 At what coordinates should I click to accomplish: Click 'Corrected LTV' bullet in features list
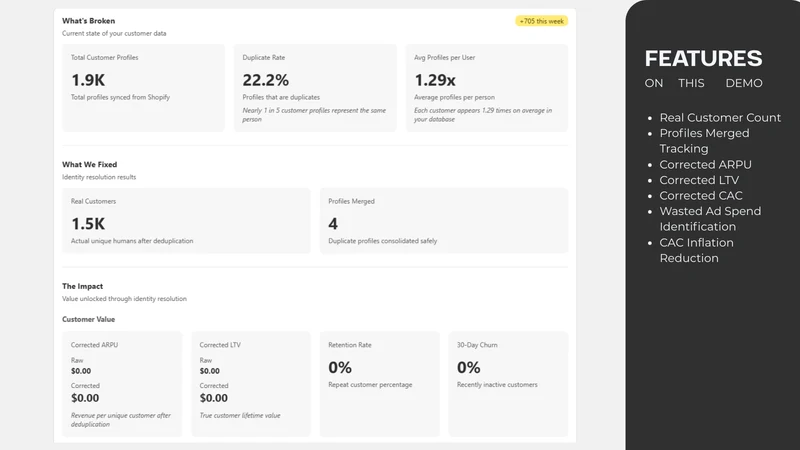[699, 180]
